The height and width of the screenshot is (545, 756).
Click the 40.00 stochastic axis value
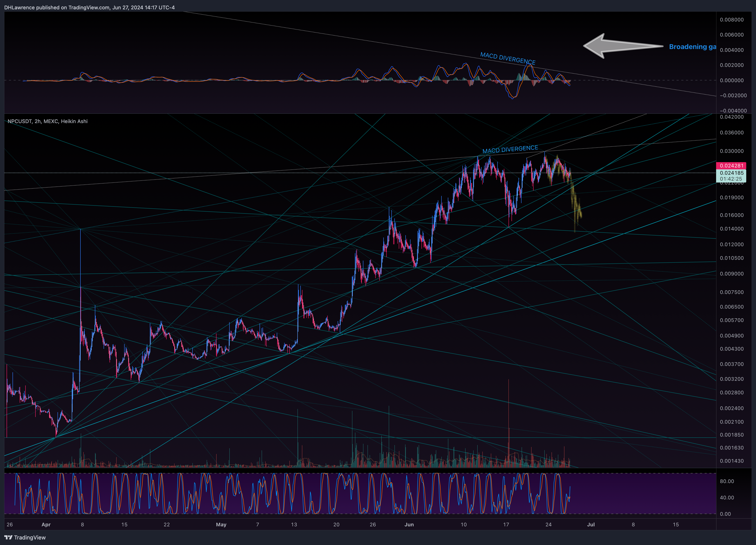click(x=727, y=498)
